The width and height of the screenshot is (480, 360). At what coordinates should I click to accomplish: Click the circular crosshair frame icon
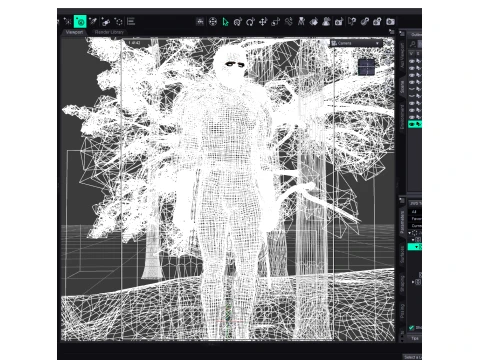pos(213,22)
